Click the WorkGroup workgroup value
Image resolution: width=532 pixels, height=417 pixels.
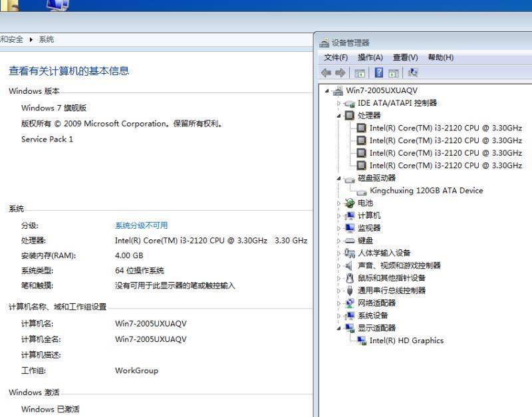pos(136,370)
